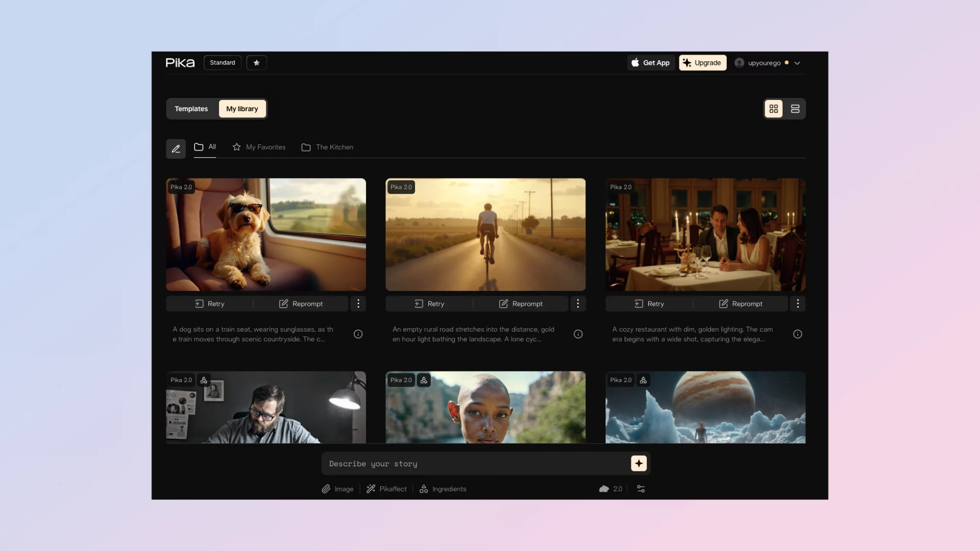Open three-dot menu for cyclist video
980x551 pixels.
point(578,304)
